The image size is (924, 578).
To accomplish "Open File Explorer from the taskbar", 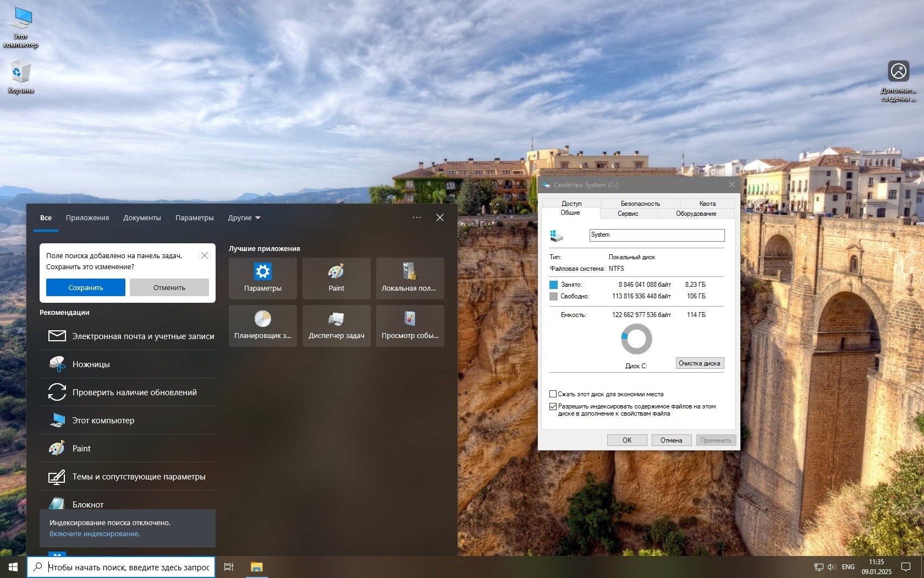I will (256, 567).
